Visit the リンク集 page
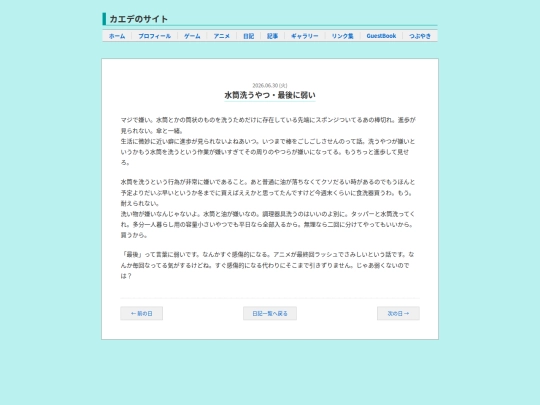The height and width of the screenshot is (405, 540). (x=342, y=36)
